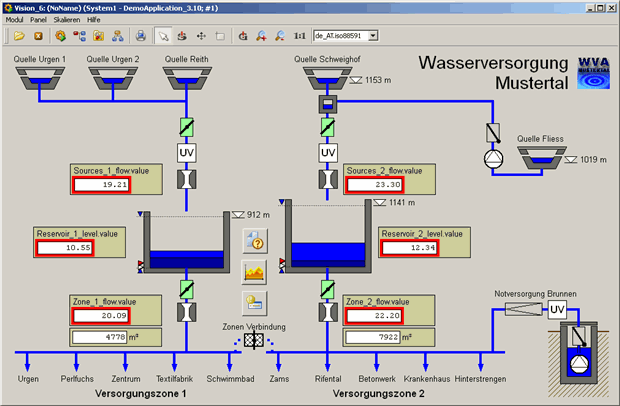This screenshot has width=620, height=406.
Task: Open the trend chart button
Action: click(254, 272)
